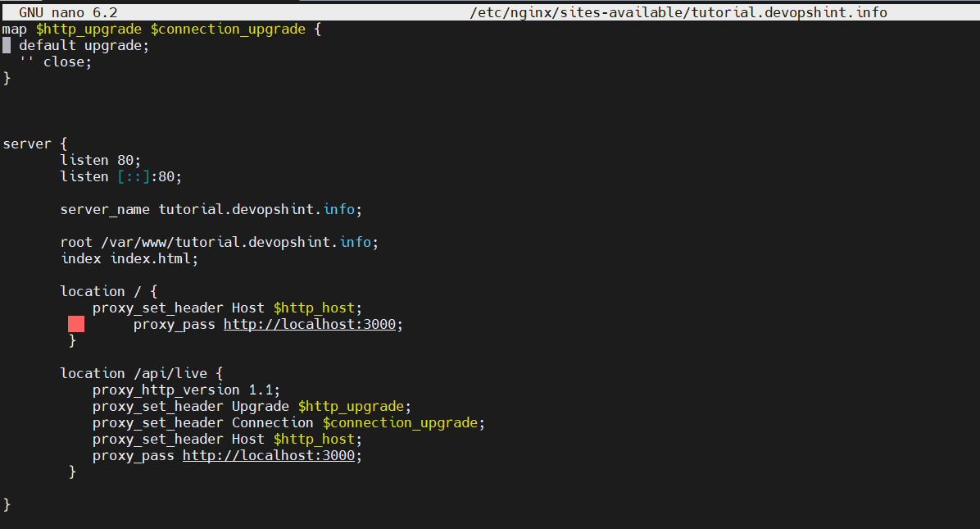Click the first http://localhost:3000 link
The width and height of the screenshot is (980, 529).
click(310, 325)
